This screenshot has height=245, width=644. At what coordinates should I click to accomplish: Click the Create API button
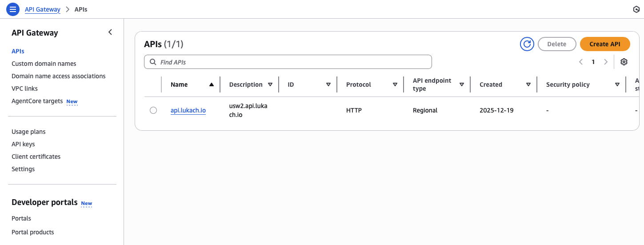coord(605,44)
